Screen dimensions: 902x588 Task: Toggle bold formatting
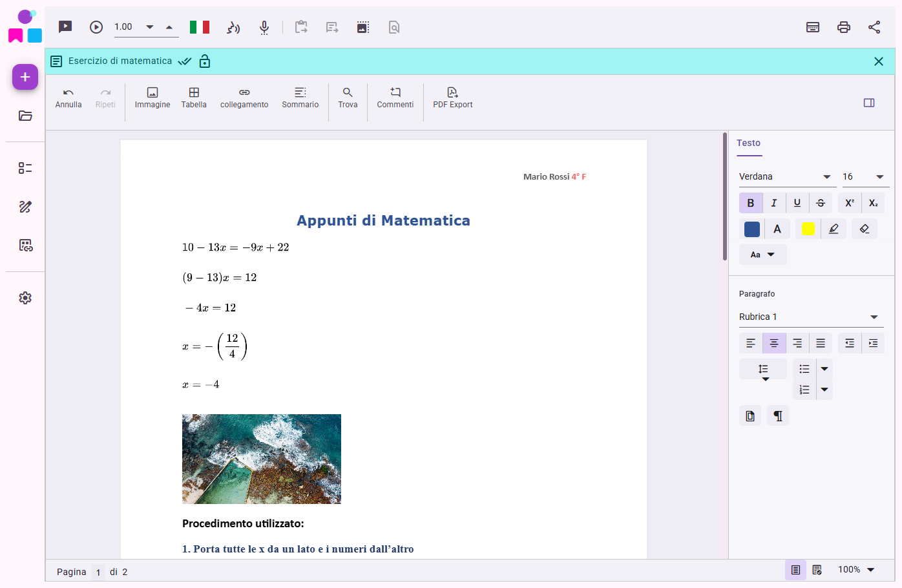pos(751,203)
